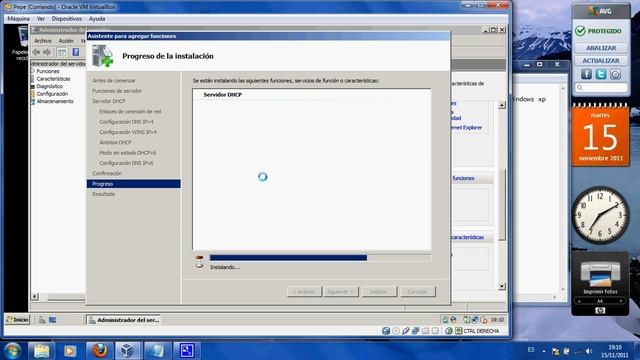
Task: Select Características in the server tree
Action: (53, 79)
